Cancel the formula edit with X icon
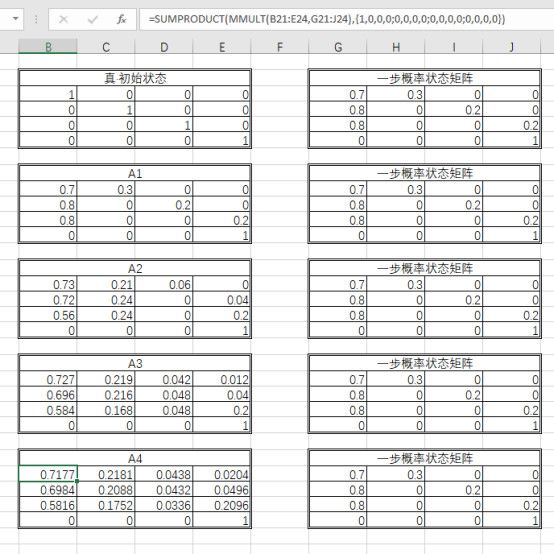 [64, 19]
